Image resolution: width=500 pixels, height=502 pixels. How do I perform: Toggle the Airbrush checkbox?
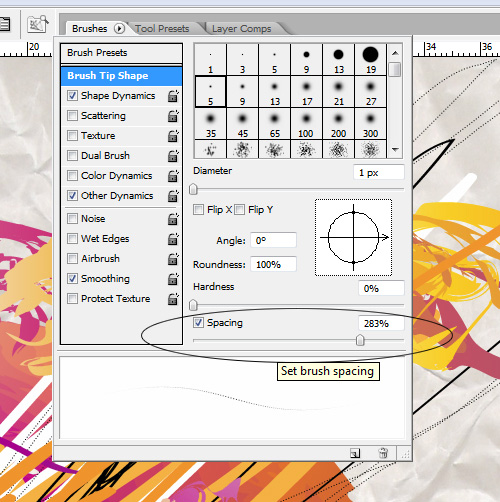(x=72, y=259)
